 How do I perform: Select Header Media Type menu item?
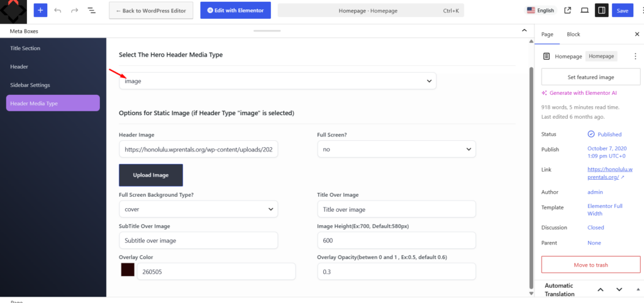click(53, 103)
